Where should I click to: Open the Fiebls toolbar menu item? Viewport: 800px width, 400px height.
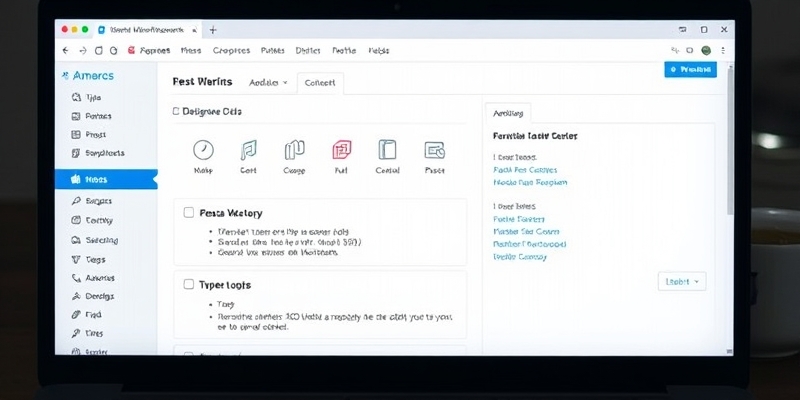379,51
